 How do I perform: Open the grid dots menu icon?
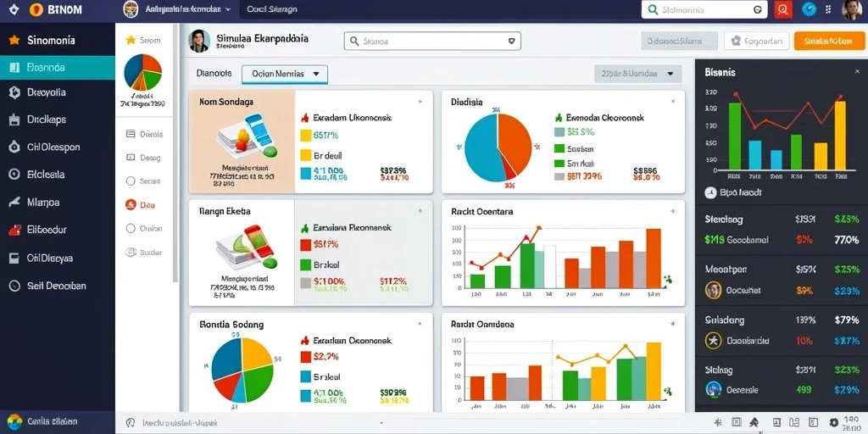pyautogui.click(x=828, y=9)
